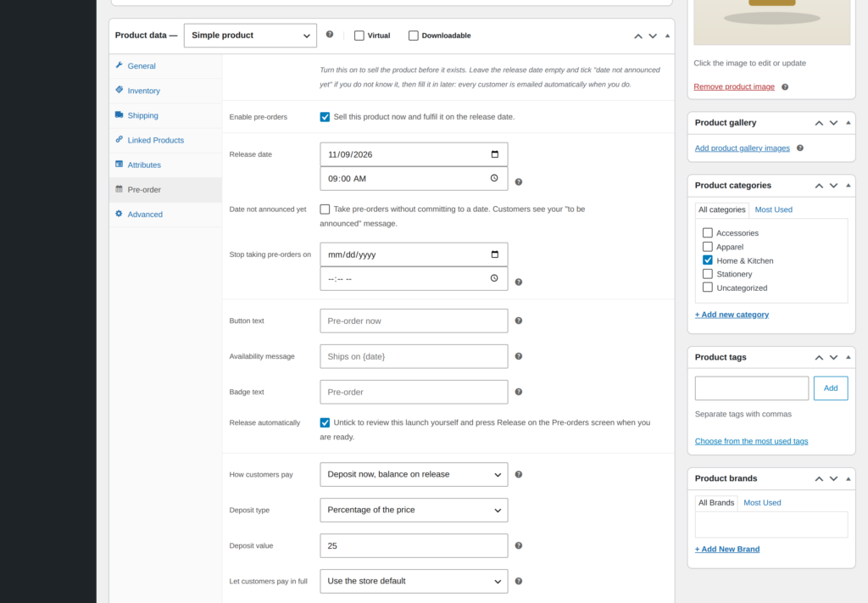Click the Availability message input field
This screenshot has width=868, height=603.
[x=414, y=356]
